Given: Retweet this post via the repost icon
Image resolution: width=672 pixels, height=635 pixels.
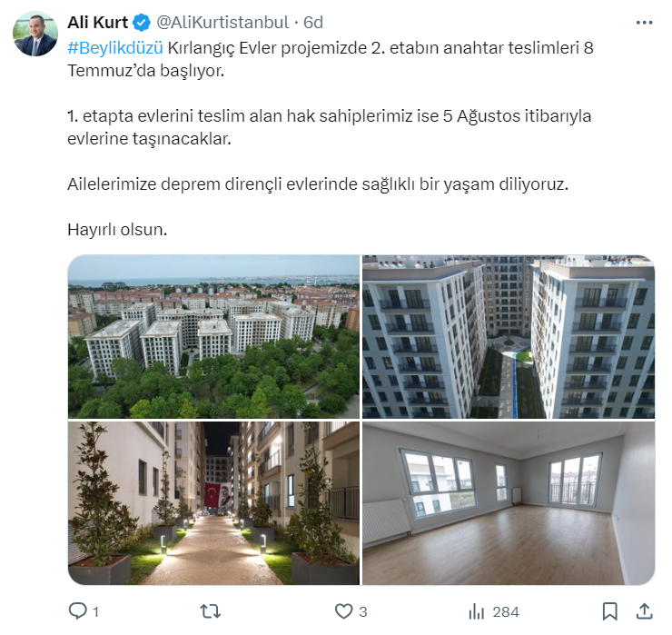Looking at the screenshot, I should coord(211,611).
